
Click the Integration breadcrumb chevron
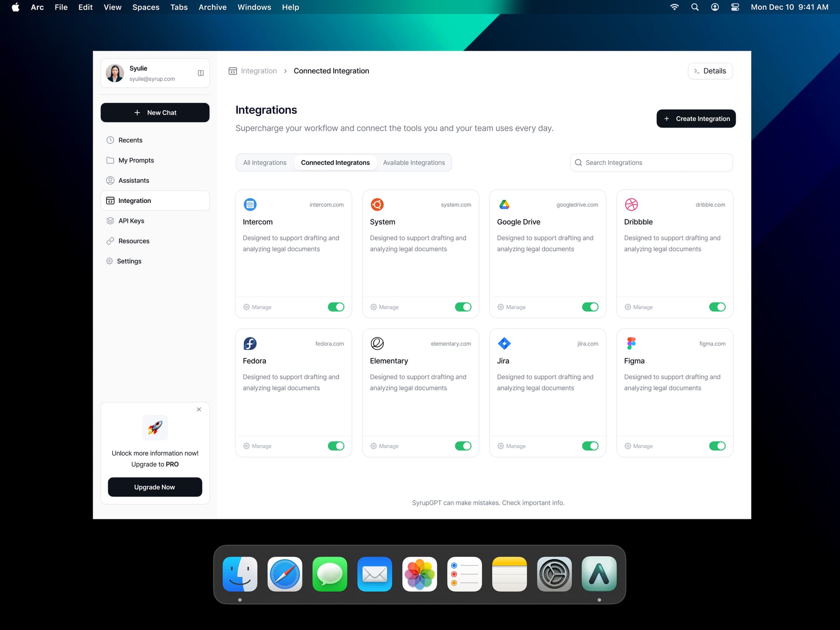click(x=285, y=70)
